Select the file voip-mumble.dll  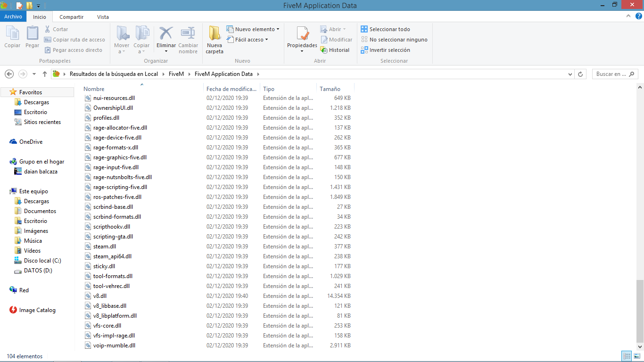point(114,346)
